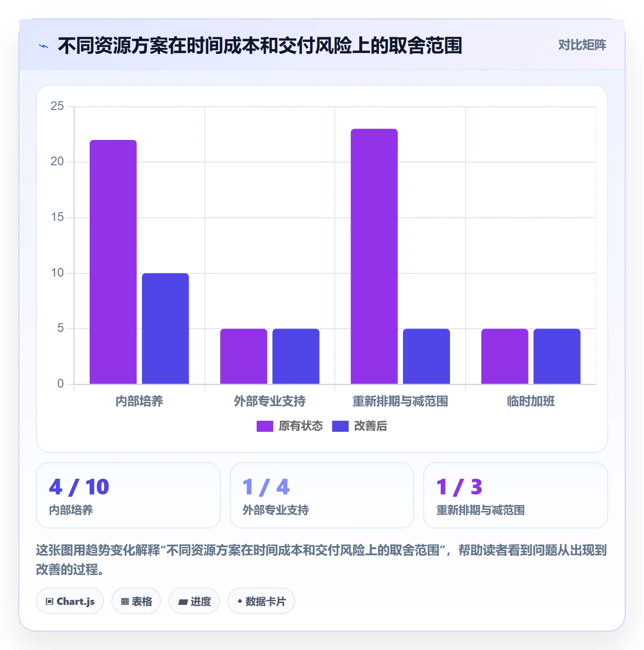Click the blue 重新排期与减范围 bar
The height and width of the screenshot is (650, 644).
426,356
